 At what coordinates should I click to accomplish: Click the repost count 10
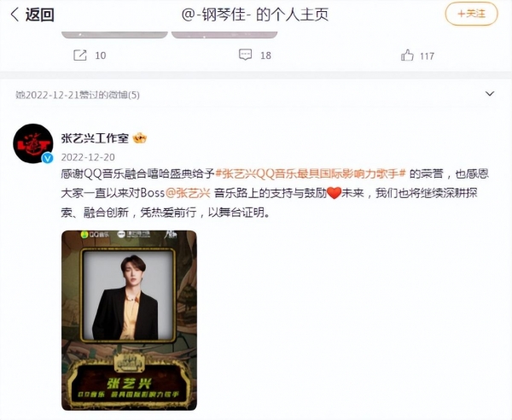click(101, 55)
